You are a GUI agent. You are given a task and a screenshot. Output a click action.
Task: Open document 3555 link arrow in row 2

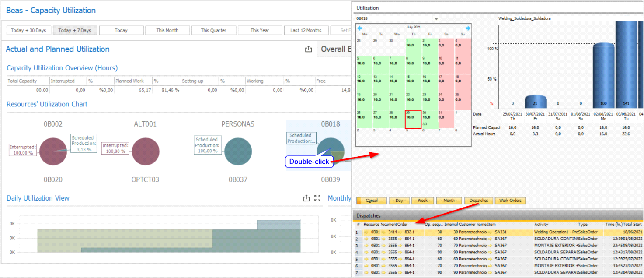coord(383,239)
